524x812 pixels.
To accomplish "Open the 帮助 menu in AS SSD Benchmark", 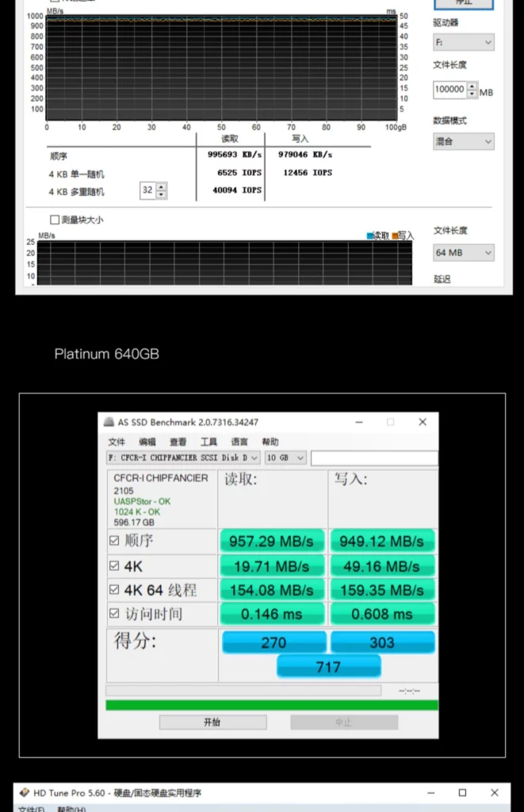I will [270, 442].
